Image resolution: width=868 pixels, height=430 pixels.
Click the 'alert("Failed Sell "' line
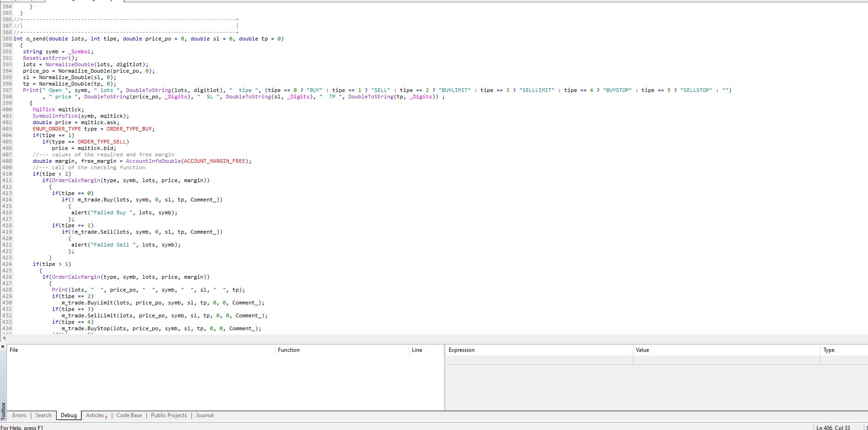coord(126,245)
